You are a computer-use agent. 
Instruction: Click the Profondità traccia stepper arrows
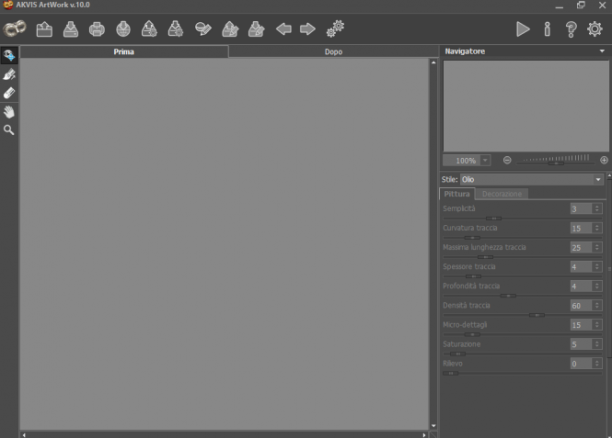coord(597,286)
